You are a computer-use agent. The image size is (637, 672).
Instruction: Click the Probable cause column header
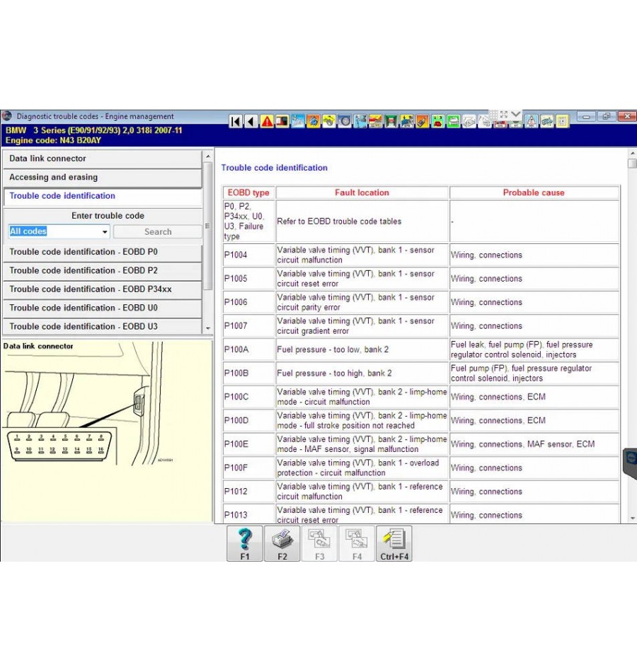(534, 193)
